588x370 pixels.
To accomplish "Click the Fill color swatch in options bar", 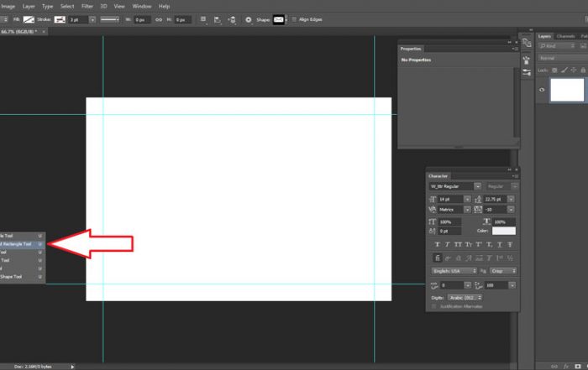I will (29, 19).
